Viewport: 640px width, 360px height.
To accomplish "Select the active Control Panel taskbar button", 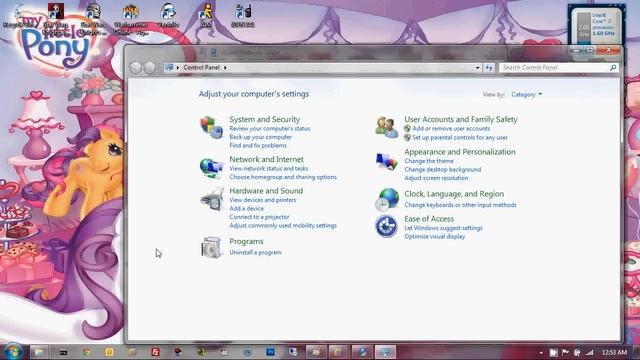I will point(385,352).
